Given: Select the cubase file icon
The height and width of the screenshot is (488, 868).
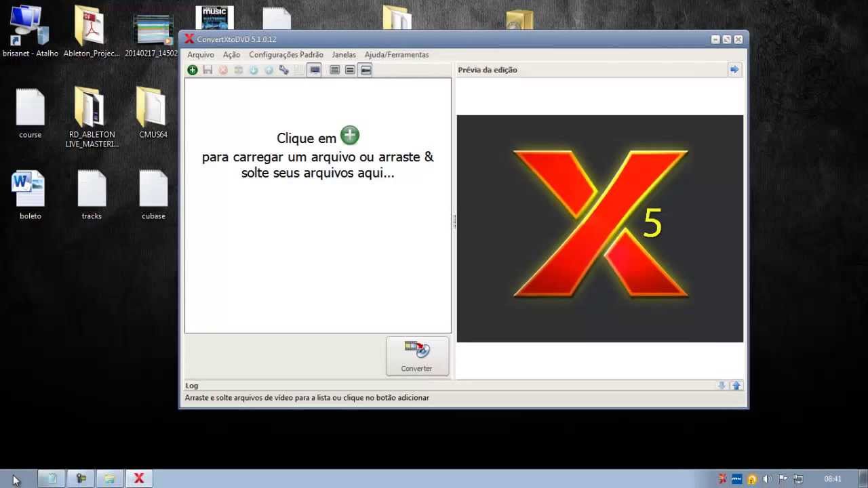Looking at the screenshot, I should coord(153,195).
